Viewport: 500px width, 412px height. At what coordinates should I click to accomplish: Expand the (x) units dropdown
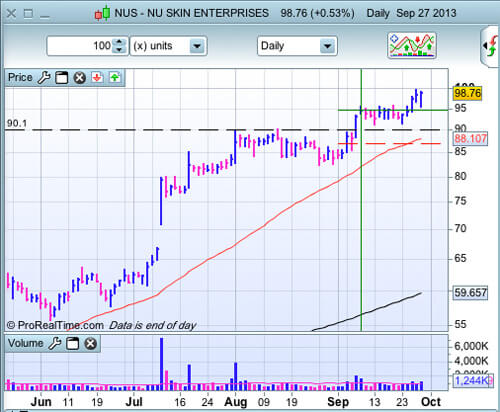[x=197, y=46]
